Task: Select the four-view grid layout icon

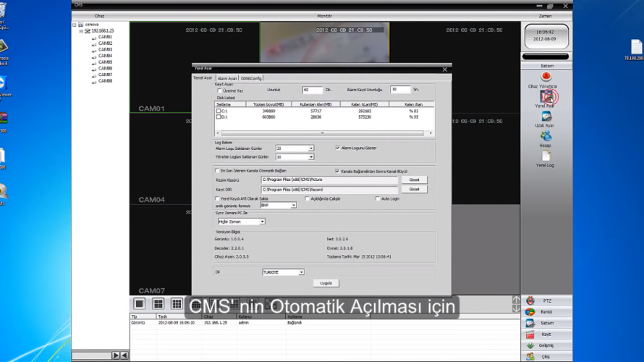Action: [x=158, y=303]
